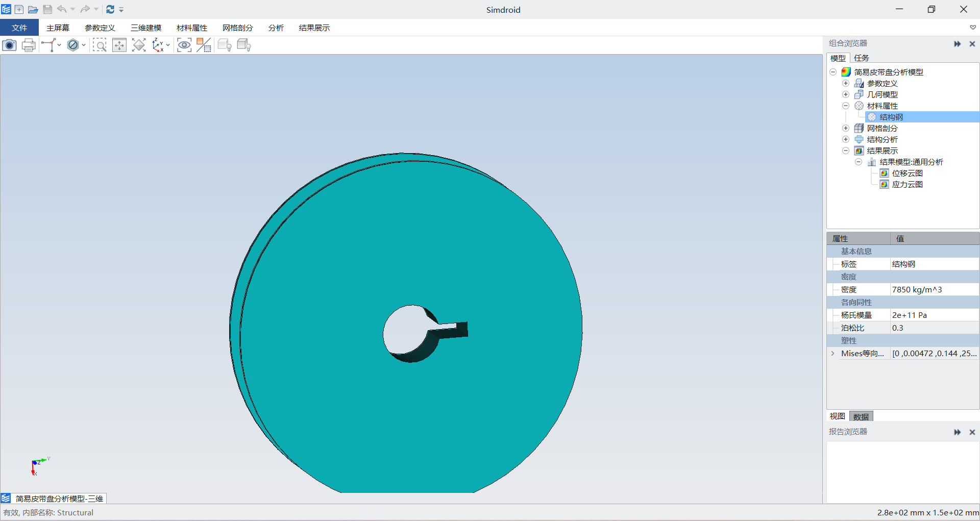This screenshot has height=521, width=980.
Task: Select the 位移云图 result item
Action: click(907, 173)
